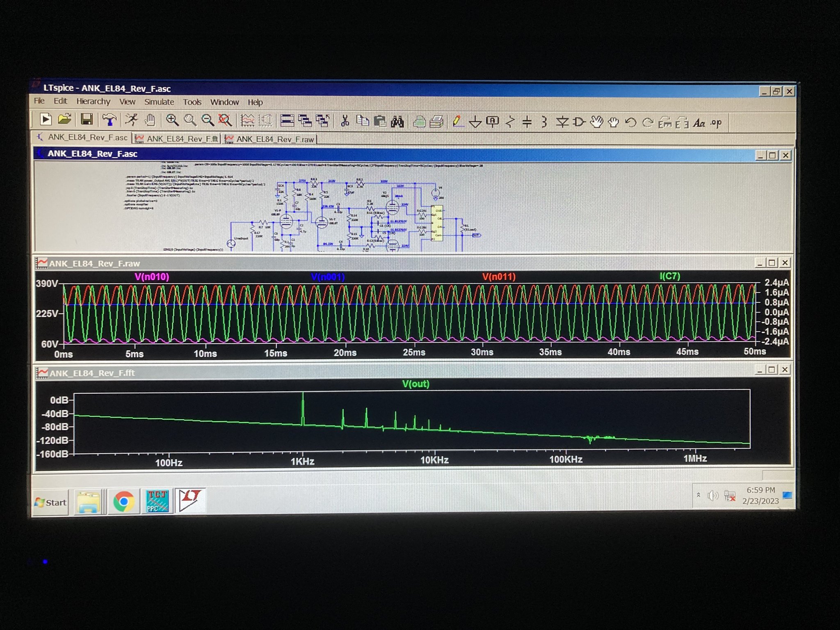Open Google Chrome from the taskbar
The height and width of the screenshot is (630, 840).
pos(123,502)
